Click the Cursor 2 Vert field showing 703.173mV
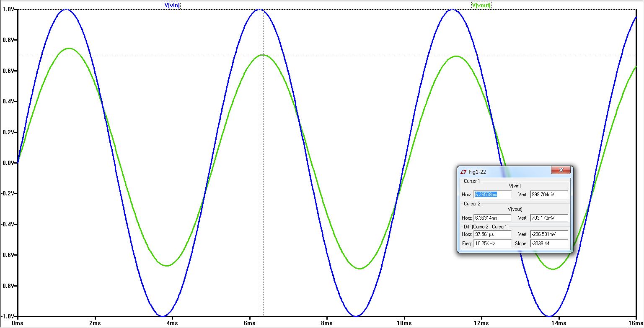Viewport: 644px width, 328px height. [548, 218]
